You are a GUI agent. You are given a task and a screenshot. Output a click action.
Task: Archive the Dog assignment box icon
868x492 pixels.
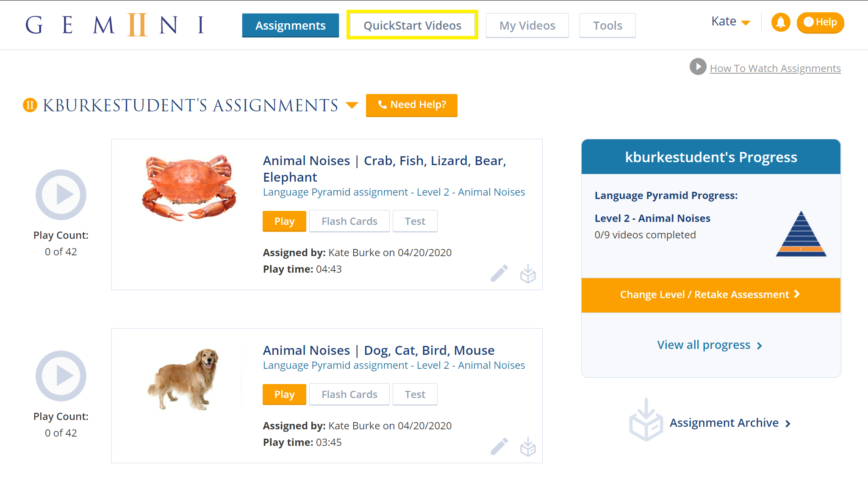point(528,446)
